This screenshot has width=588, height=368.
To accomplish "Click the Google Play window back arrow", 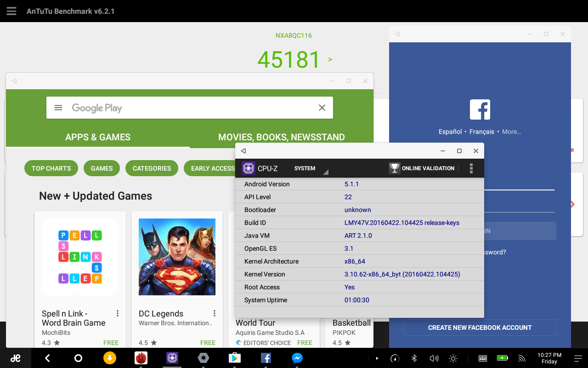I will coord(14,81).
